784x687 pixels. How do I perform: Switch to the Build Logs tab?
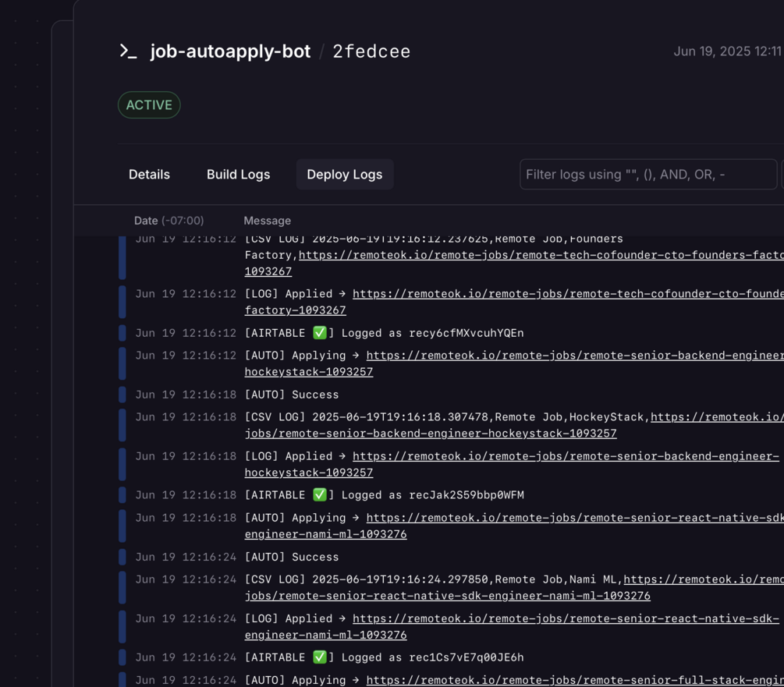coord(239,175)
